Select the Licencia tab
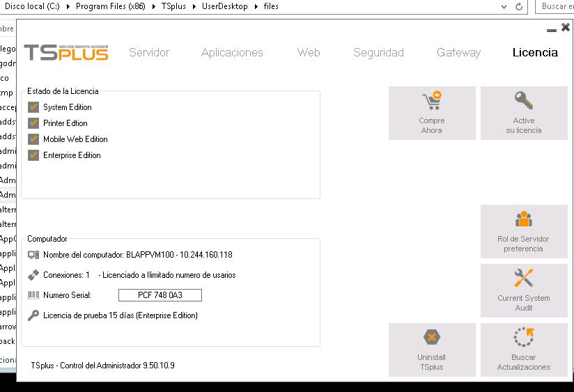The width and height of the screenshot is (574, 392). coord(535,53)
